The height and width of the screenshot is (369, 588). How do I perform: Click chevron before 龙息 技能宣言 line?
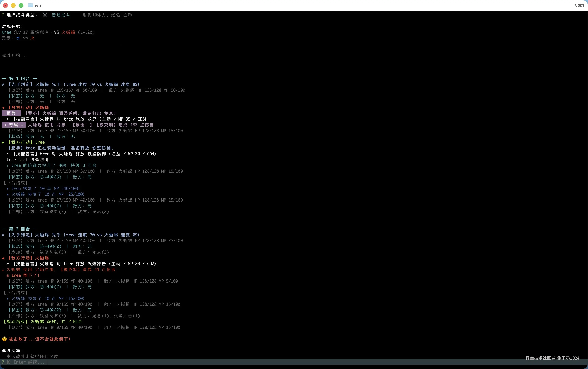(x=8, y=119)
